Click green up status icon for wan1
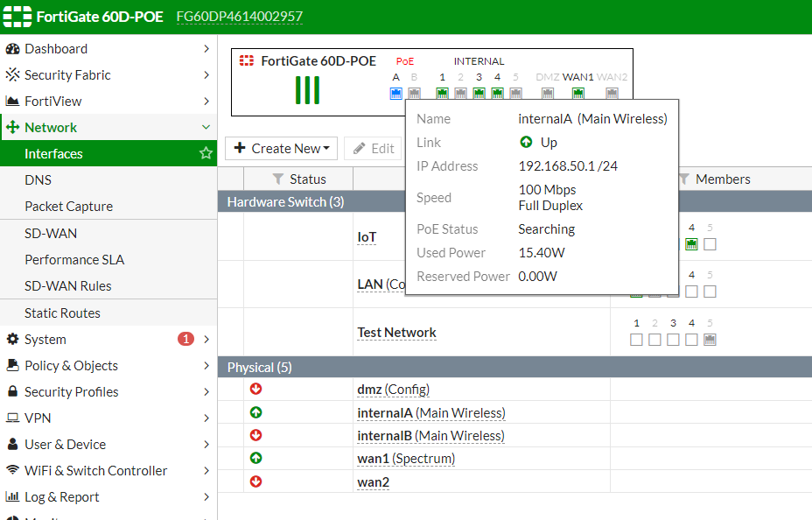Image resolution: width=812 pixels, height=520 pixels. pos(255,458)
